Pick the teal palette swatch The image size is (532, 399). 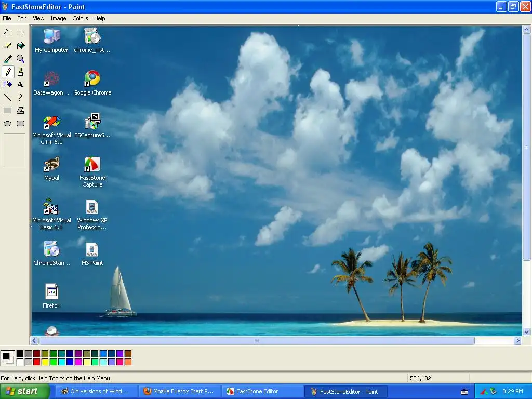pyautogui.click(x=62, y=353)
